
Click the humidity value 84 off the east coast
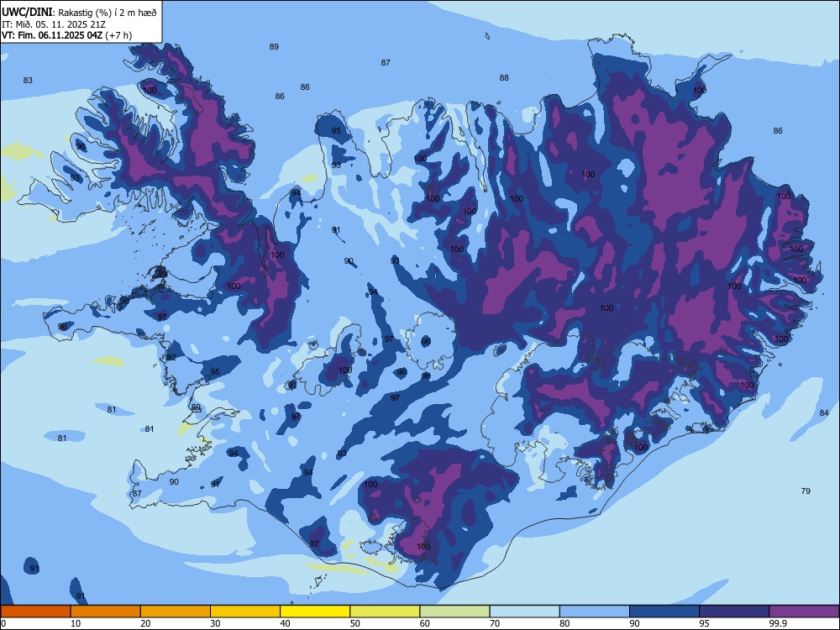pos(824,412)
